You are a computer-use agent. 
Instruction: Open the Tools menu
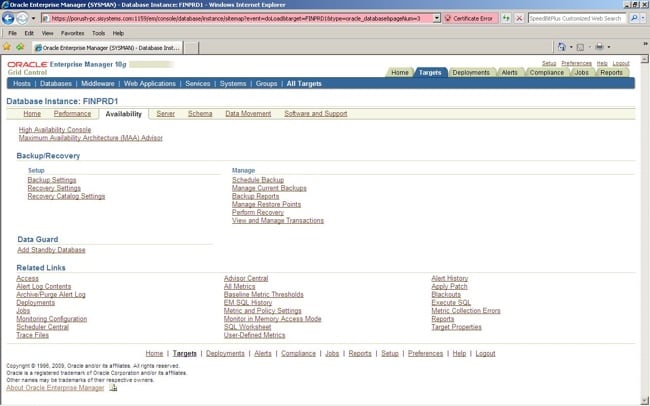(98, 33)
